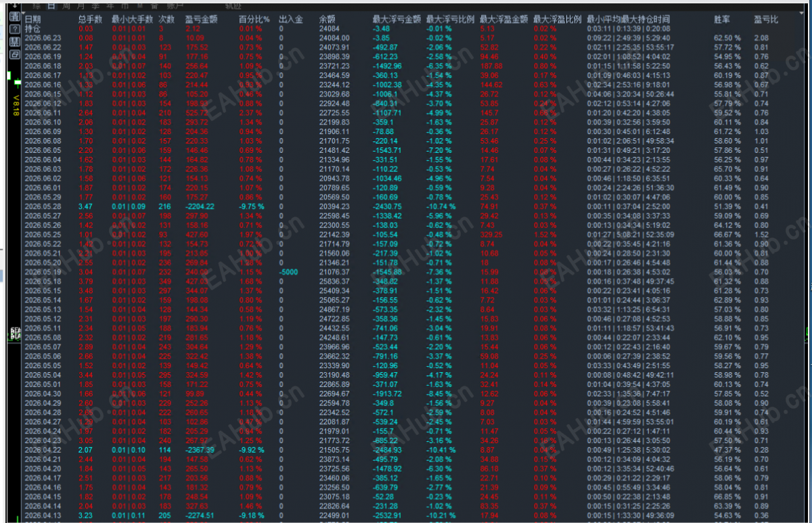
Task: Sort by the 总手数 column header
Action: (x=90, y=20)
